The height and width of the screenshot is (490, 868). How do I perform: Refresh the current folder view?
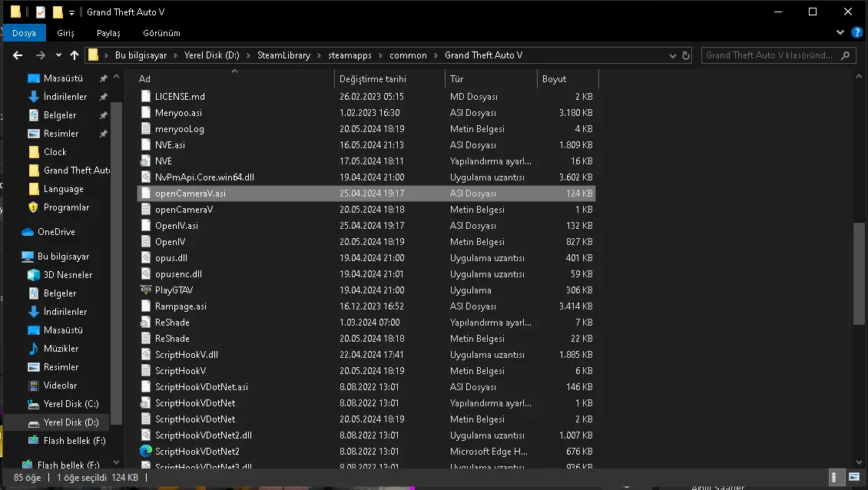(x=686, y=55)
